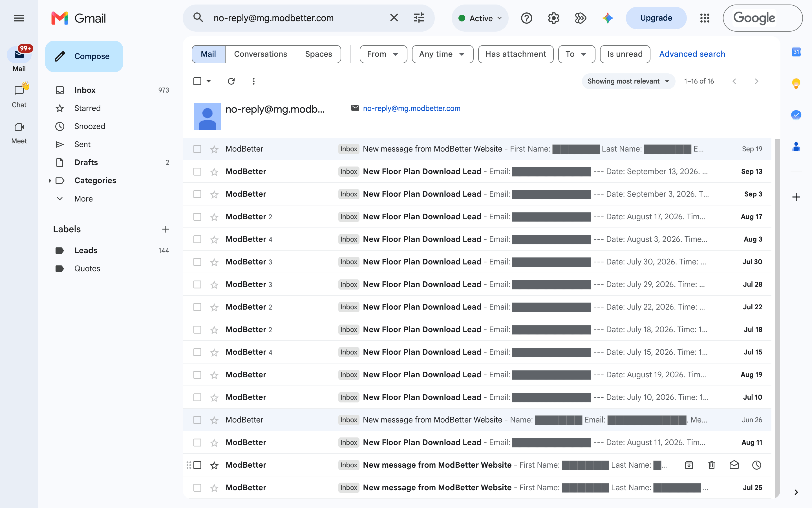812x508 pixels.
Task: Show search options sliders icon
Action: coord(419,18)
